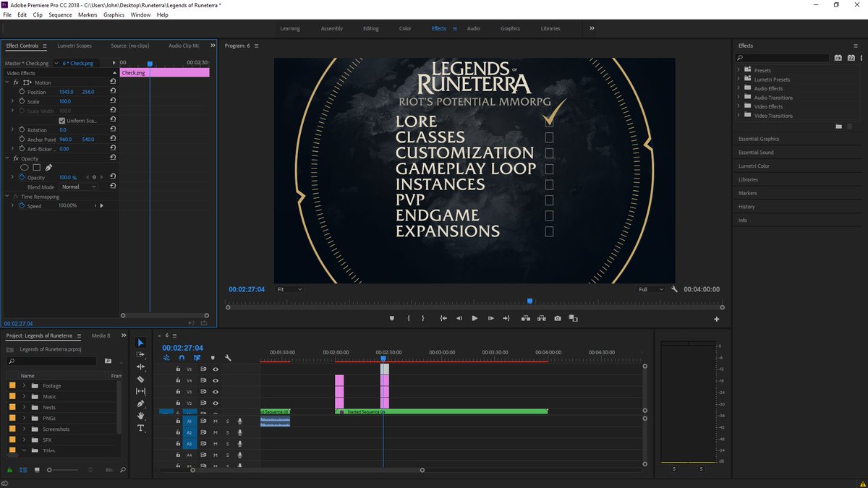Add marker in timeline header
Viewport: 868px width, 488px height.
[x=213, y=357]
